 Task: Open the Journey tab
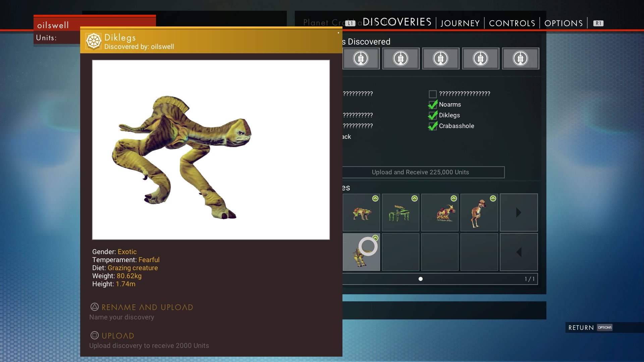460,23
